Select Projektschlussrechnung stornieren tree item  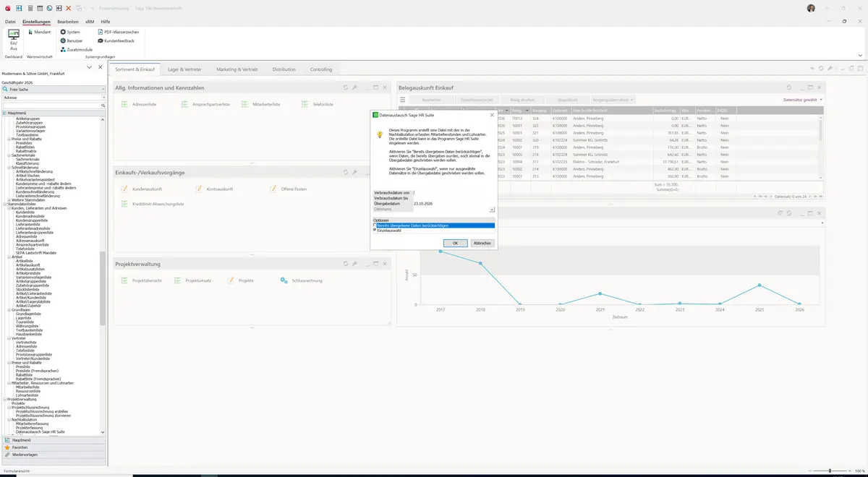(x=43, y=416)
